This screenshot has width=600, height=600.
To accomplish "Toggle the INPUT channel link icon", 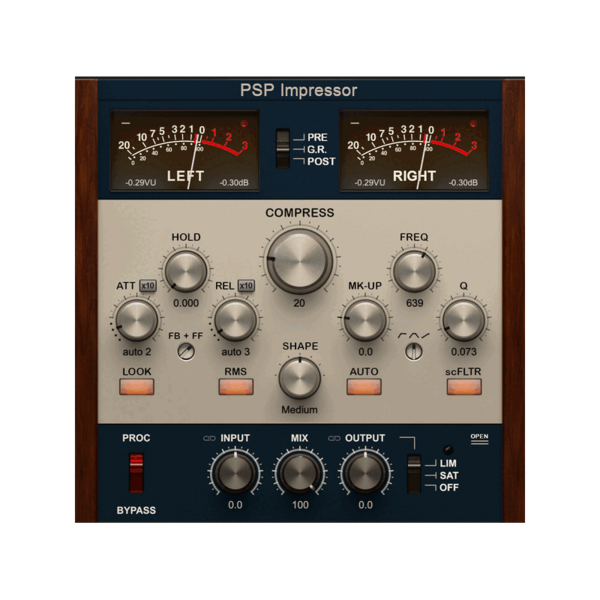I will click(x=209, y=438).
